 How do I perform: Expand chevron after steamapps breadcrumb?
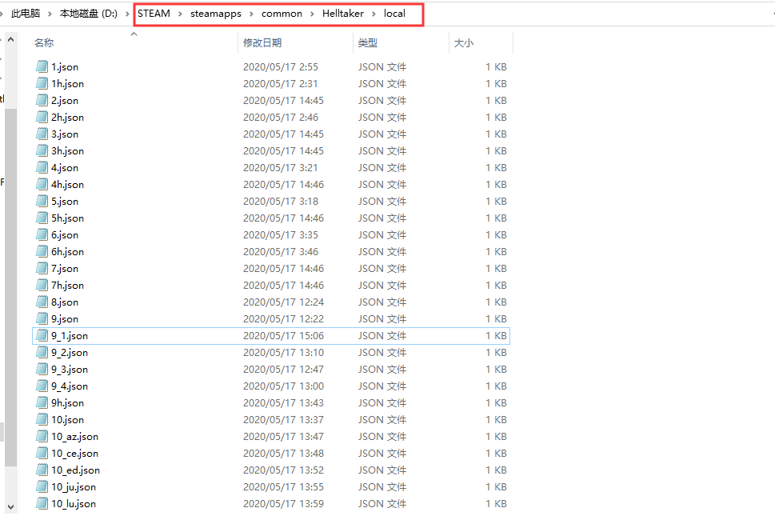click(x=251, y=14)
